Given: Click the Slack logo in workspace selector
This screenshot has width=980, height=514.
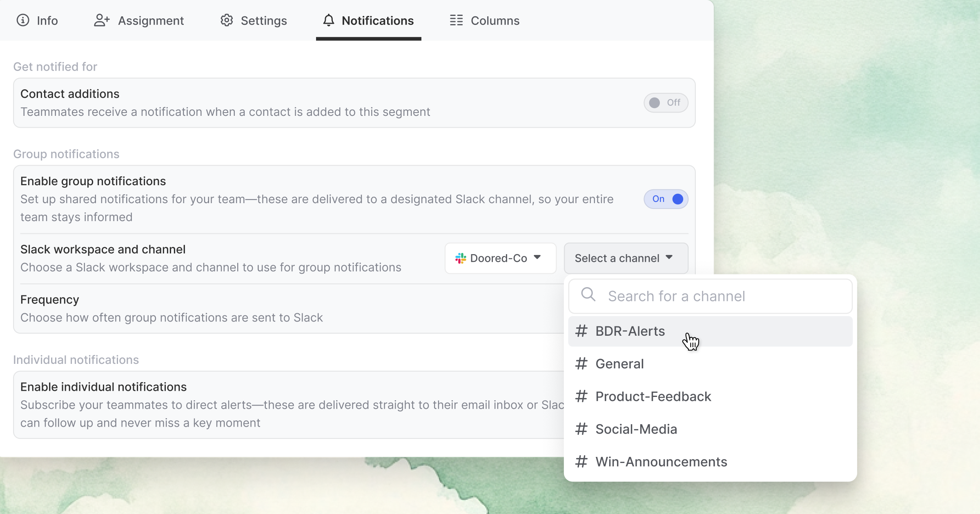Looking at the screenshot, I should 461,258.
